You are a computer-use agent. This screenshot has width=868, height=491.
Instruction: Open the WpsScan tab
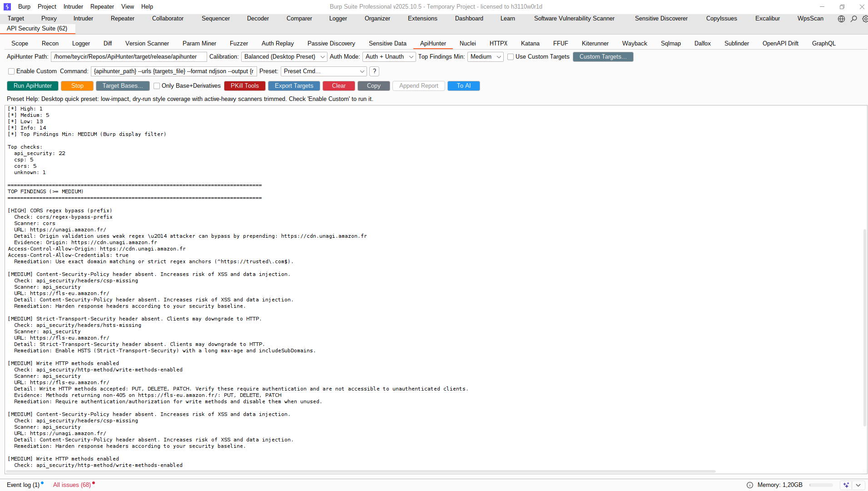point(810,19)
